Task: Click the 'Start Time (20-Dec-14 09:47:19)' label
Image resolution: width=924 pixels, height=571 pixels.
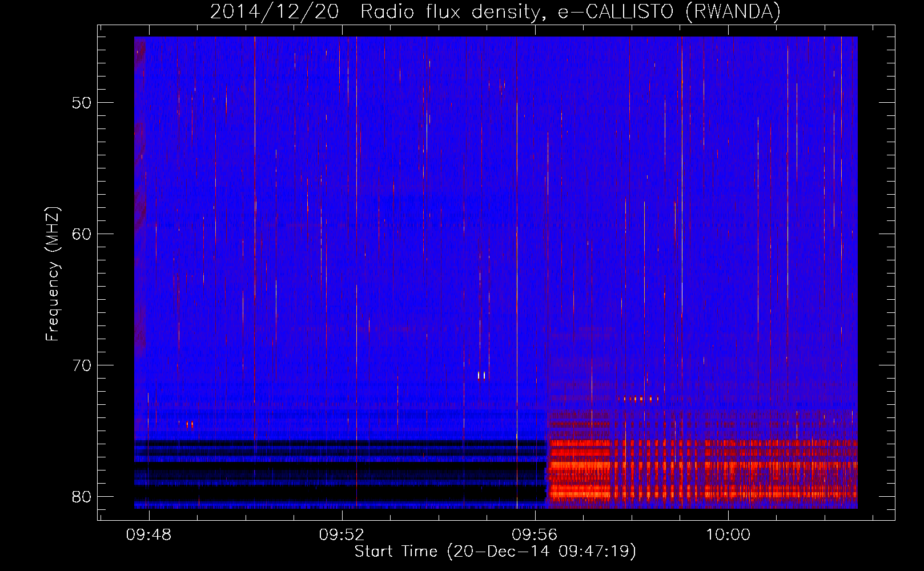Action: (x=495, y=552)
